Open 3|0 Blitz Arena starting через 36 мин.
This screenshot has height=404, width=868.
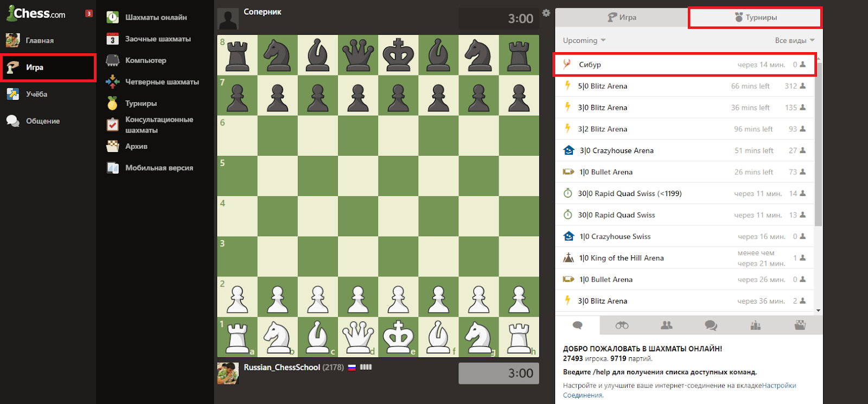click(685, 301)
